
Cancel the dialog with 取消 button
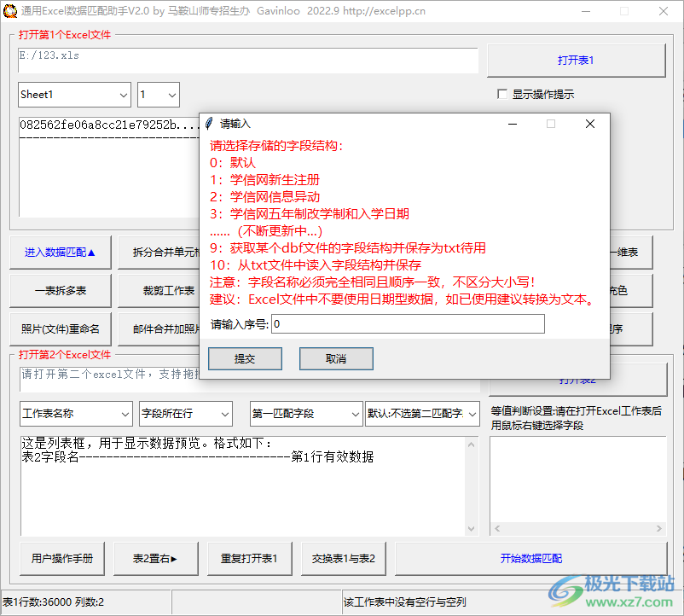(x=336, y=358)
